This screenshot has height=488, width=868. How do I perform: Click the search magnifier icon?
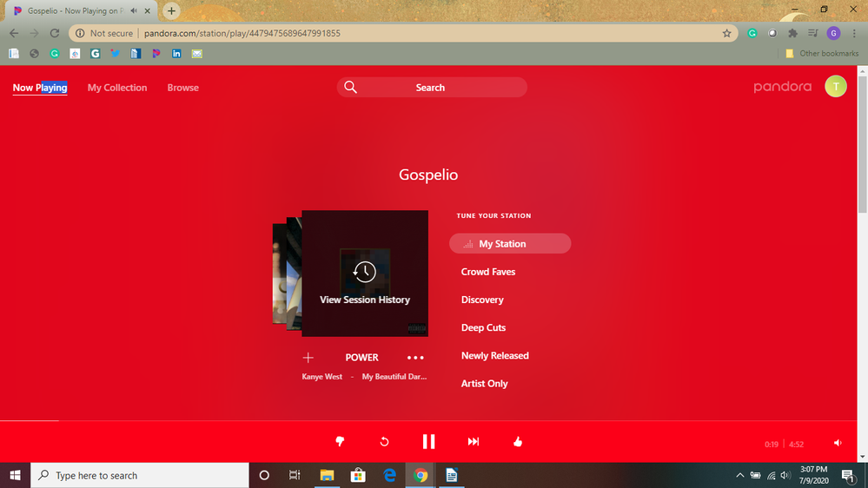click(x=350, y=87)
